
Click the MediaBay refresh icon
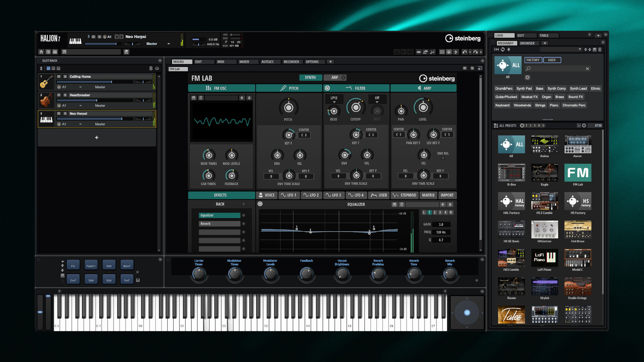click(x=502, y=49)
